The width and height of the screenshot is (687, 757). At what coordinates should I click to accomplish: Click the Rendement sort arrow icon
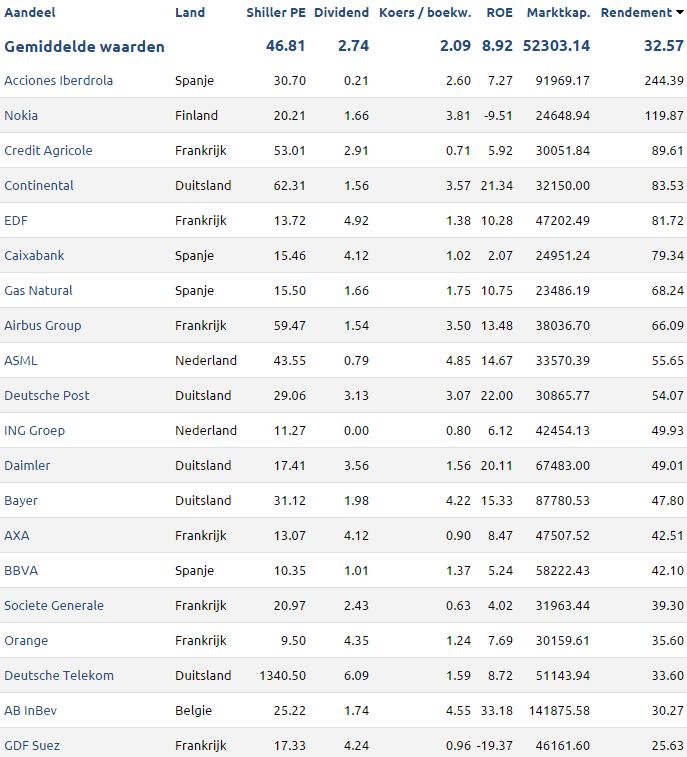tap(680, 13)
